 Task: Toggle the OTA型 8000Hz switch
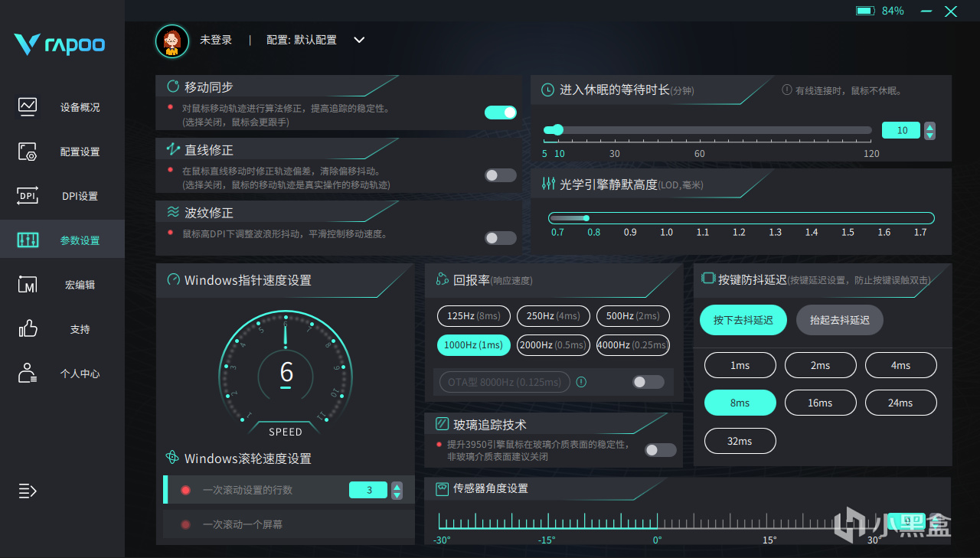pyautogui.click(x=648, y=382)
